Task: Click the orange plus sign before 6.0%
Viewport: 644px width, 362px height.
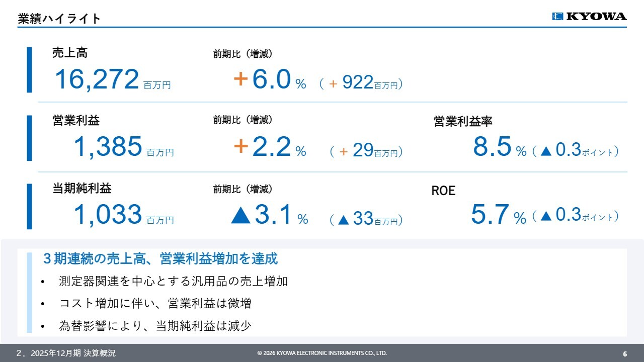Action: pos(241,79)
